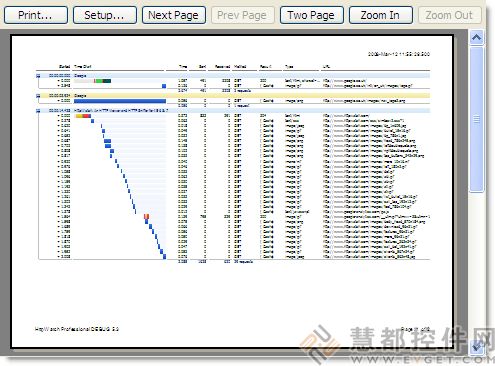Screen dimensions: 495x366
Task: Go to the Next Page
Action: point(174,15)
